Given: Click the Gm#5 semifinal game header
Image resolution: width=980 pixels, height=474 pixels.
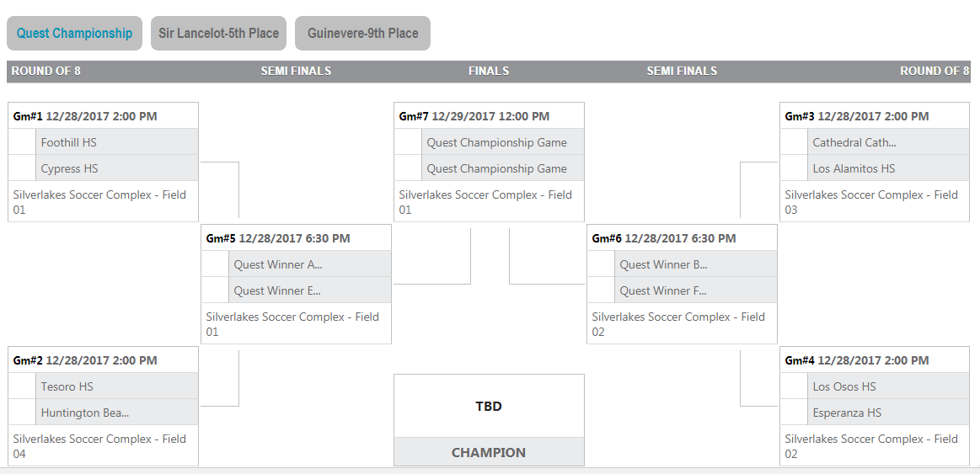Looking at the screenshot, I should pos(278,238).
